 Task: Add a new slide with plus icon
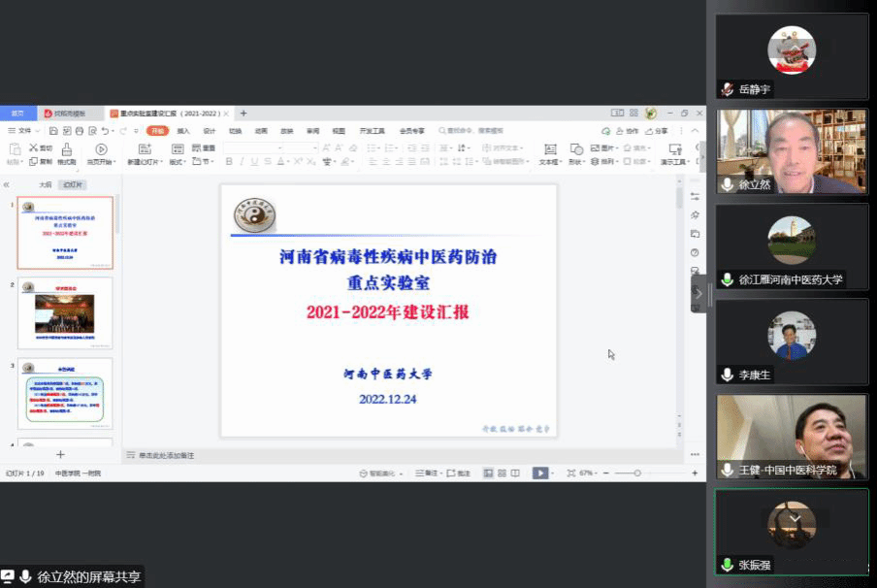click(x=60, y=454)
